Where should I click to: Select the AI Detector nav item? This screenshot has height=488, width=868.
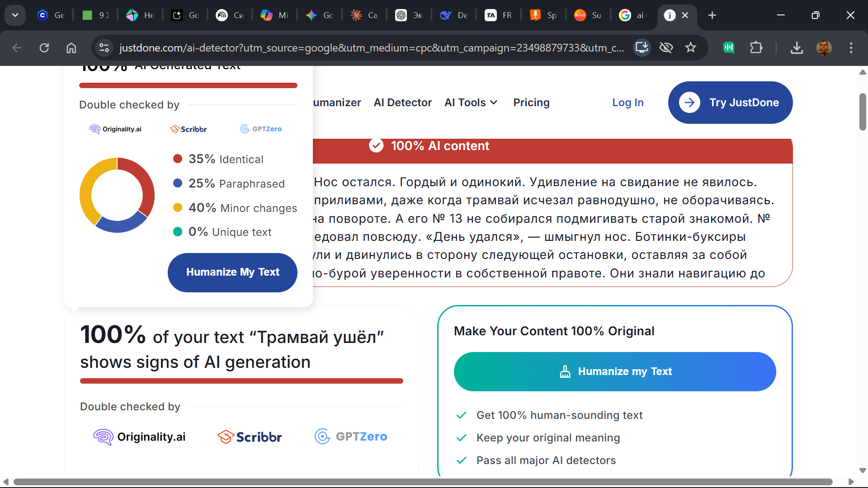click(x=402, y=103)
